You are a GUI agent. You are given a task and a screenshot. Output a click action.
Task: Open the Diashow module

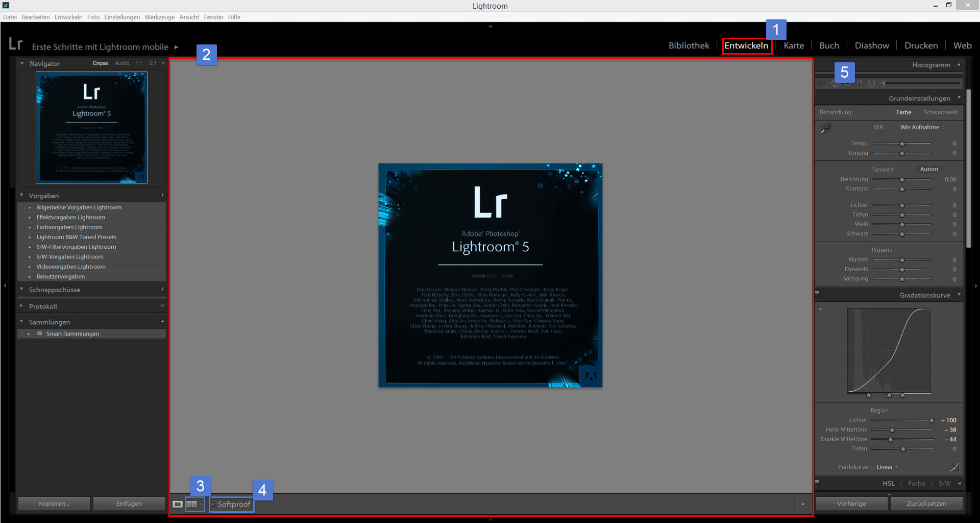872,45
